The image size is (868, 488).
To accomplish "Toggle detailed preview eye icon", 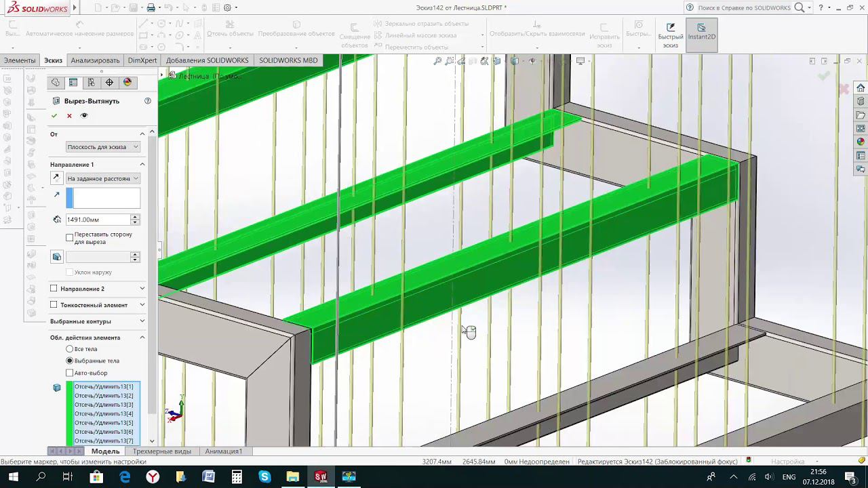I will (x=84, y=116).
